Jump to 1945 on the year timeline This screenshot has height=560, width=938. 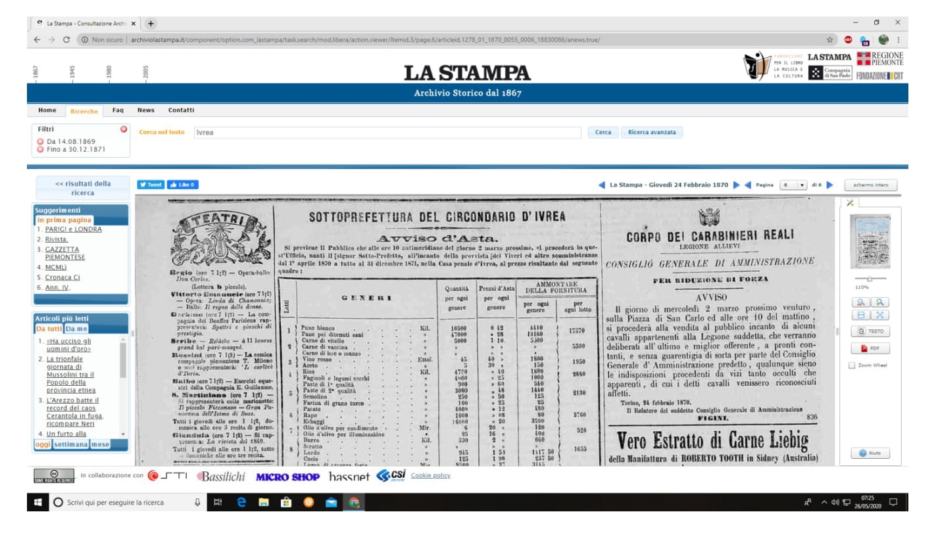[x=72, y=71]
